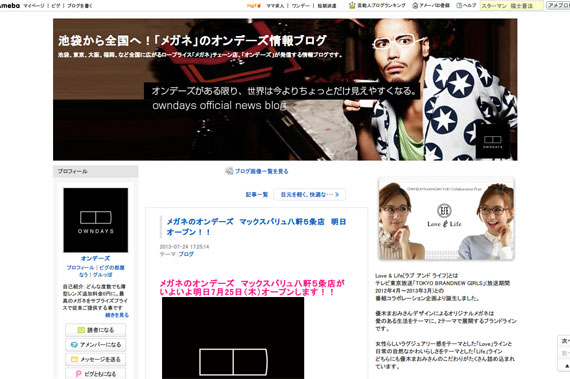Open the ヘルプ help icon
The image size is (570, 379).
click(x=459, y=5)
